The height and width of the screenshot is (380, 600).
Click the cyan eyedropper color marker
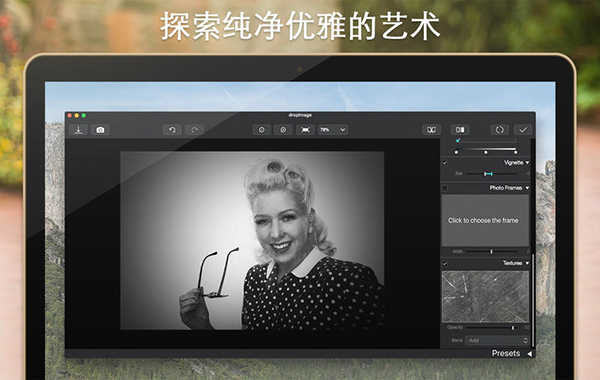pos(458,141)
